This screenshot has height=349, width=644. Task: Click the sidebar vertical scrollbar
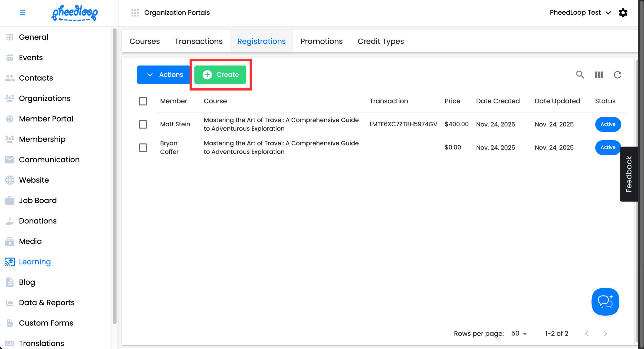pos(115,175)
